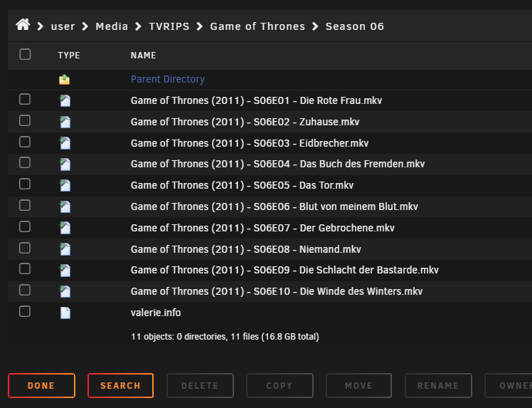Check the box for S06E10 Winde des Winters
The width and height of the screenshot is (532, 408).
coord(25,290)
